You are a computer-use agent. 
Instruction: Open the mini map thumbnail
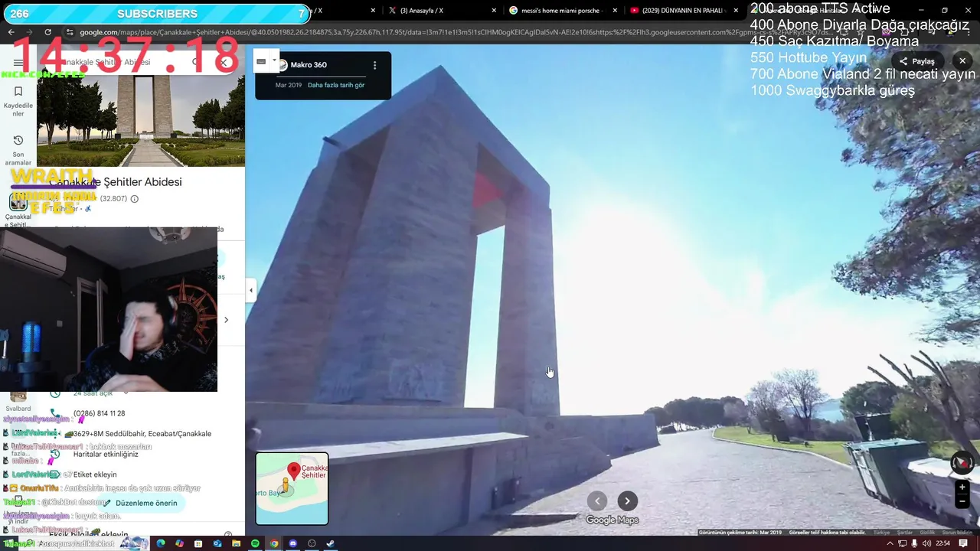tap(292, 488)
